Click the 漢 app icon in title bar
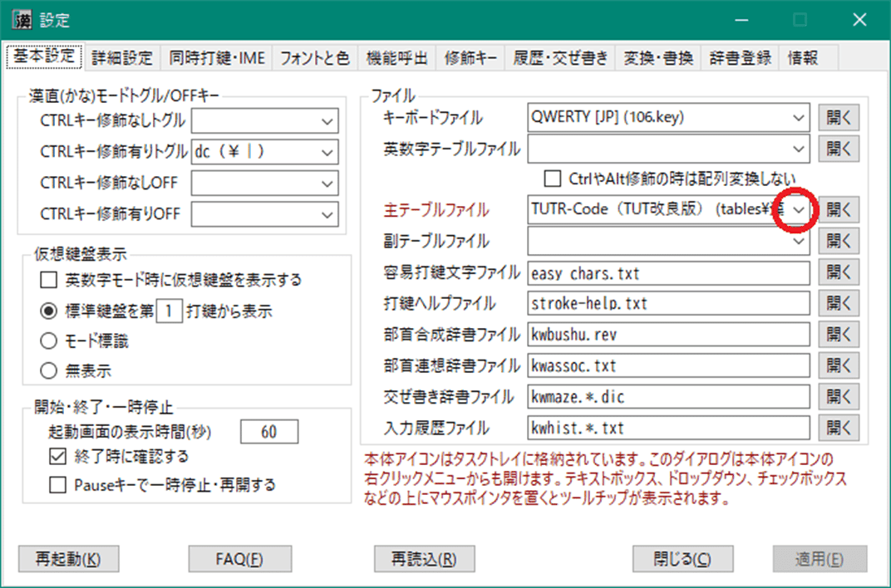This screenshot has width=891, height=588. click(x=23, y=21)
